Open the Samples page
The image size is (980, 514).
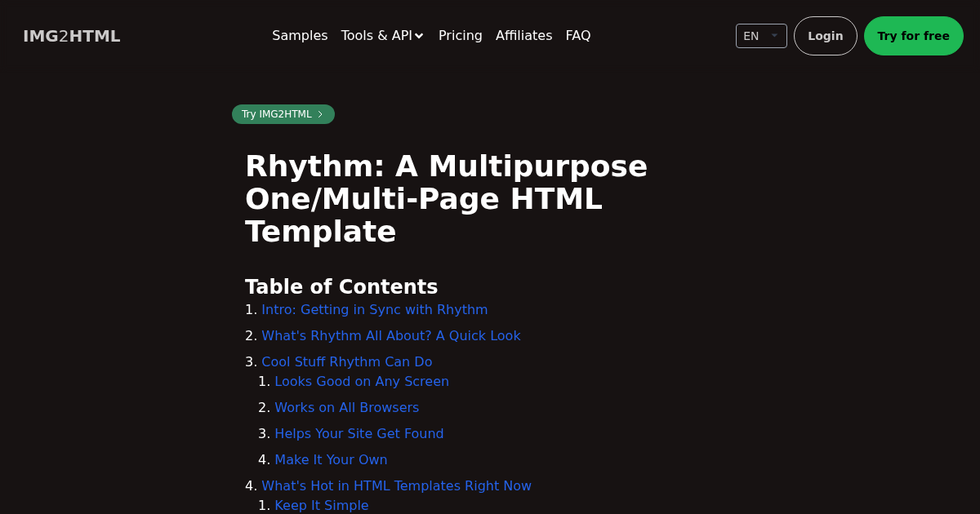pyautogui.click(x=300, y=36)
